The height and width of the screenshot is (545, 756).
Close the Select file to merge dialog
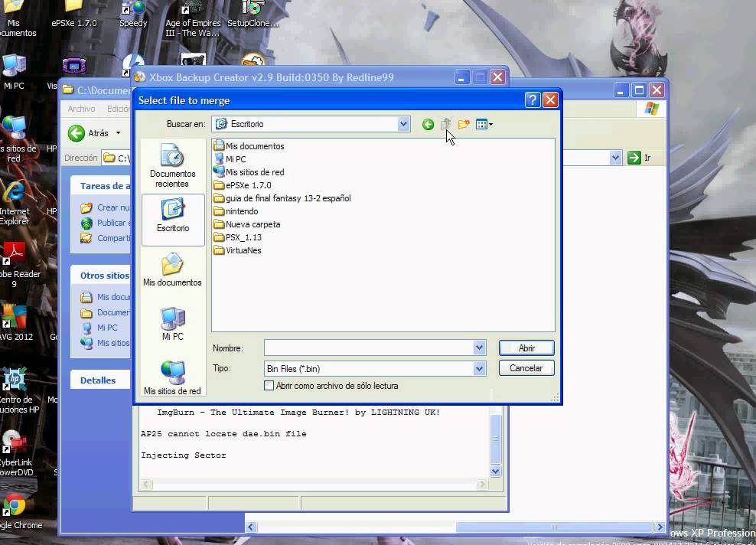(x=550, y=100)
